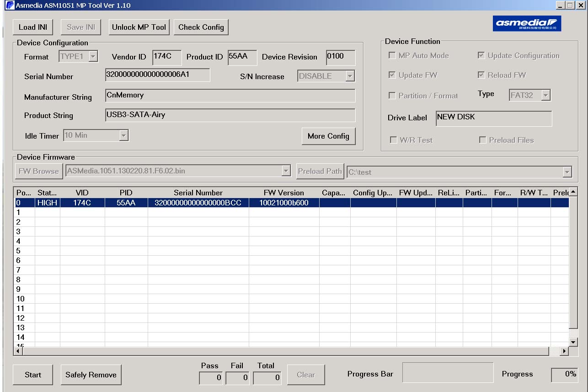The width and height of the screenshot is (588, 392).
Task: Click the Preload Path button
Action: (320, 171)
